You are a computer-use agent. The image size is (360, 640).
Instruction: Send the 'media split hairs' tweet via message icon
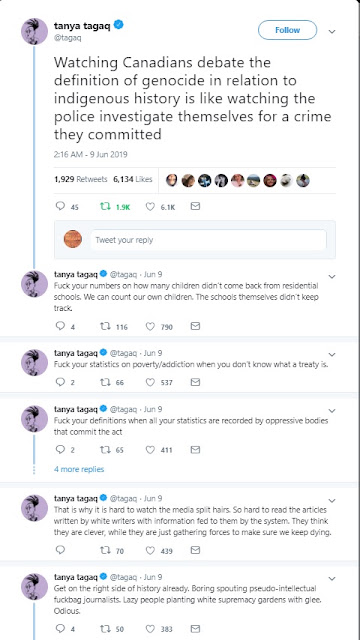point(196,550)
